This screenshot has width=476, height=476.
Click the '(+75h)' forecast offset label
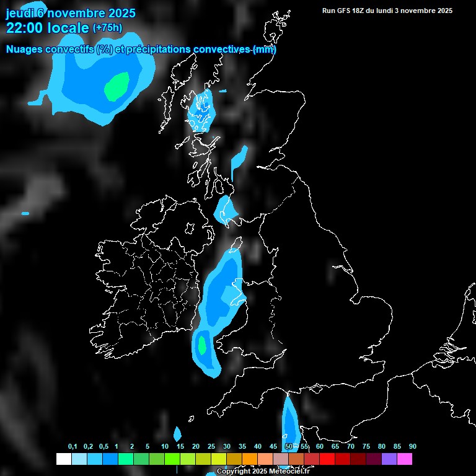[107, 28]
